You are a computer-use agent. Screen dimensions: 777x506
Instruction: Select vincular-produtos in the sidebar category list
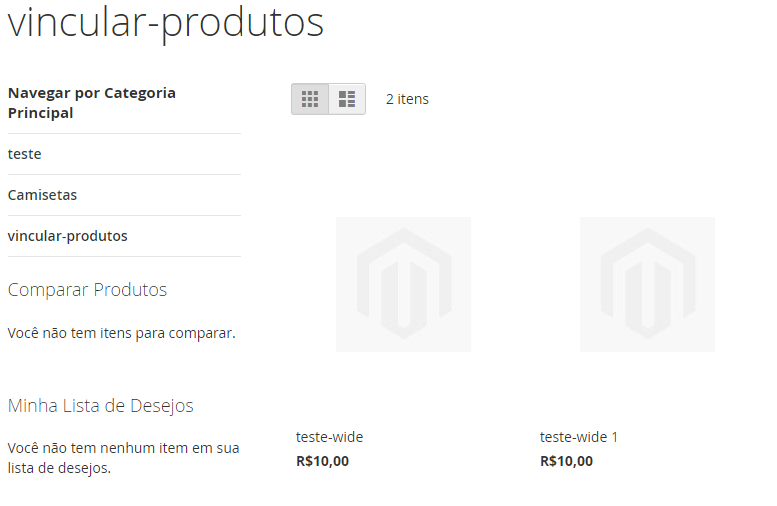click(68, 236)
